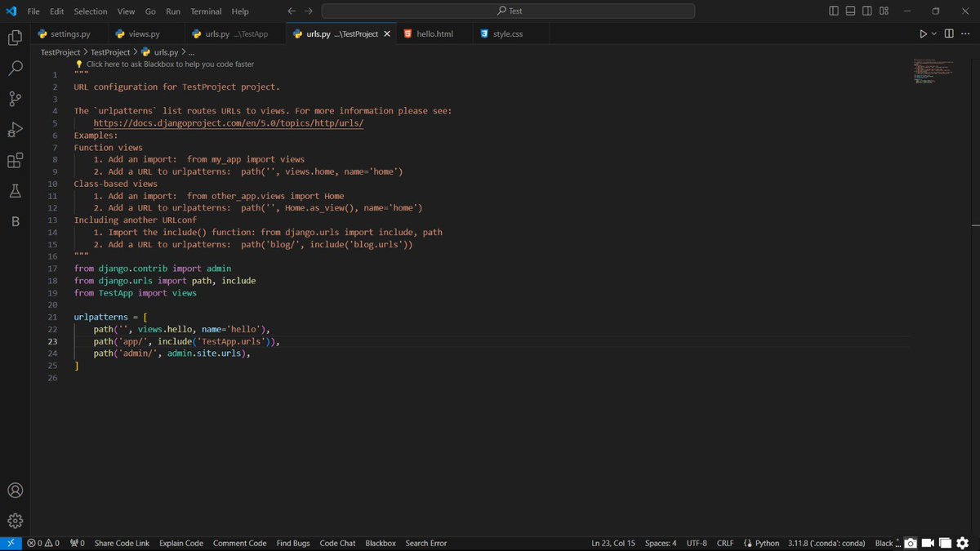Image resolution: width=980 pixels, height=551 pixels.
Task: Open the editor More Actions ellipsis
Action: click(966, 34)
